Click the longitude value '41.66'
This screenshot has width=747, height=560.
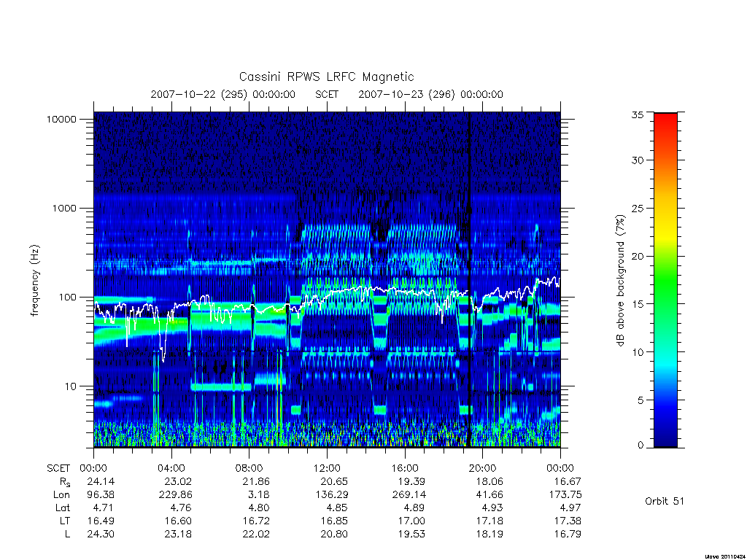(x=489, y=495)
